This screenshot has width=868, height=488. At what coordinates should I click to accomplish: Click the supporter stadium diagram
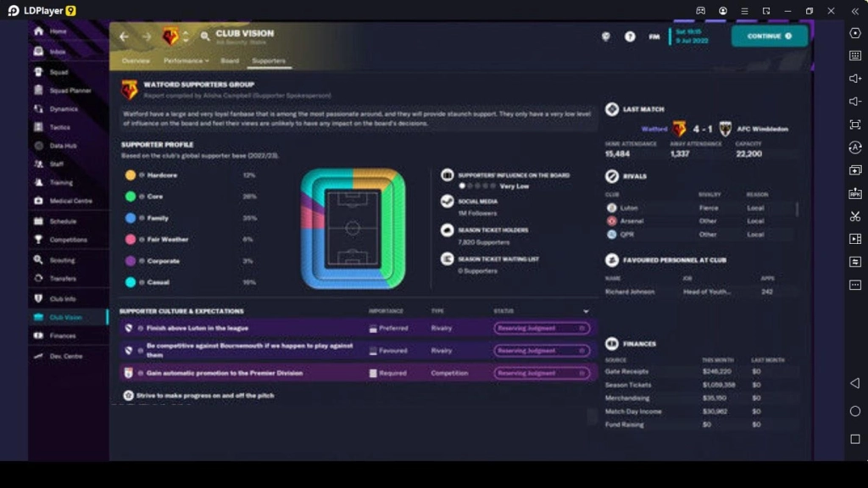coord(353,229)
